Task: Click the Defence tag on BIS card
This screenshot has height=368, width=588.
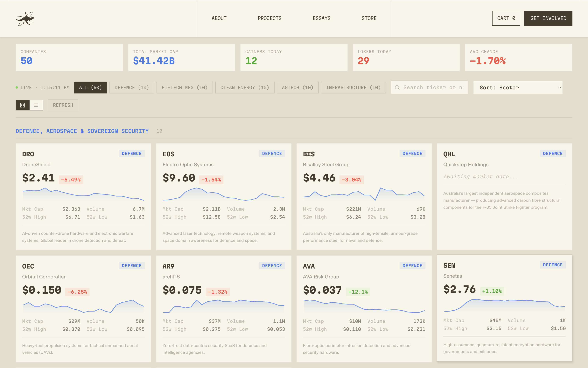Action: (x=412, y=154)
